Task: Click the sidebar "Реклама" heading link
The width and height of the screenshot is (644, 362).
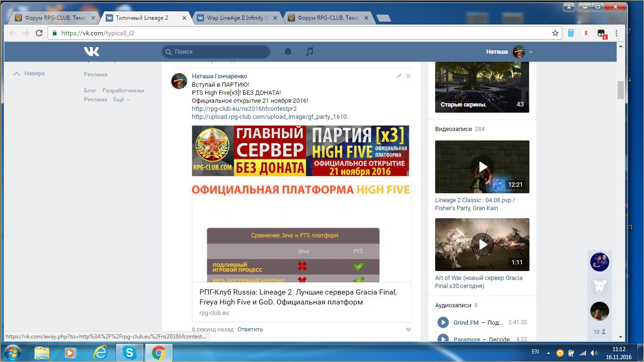Action: (95, 74)
